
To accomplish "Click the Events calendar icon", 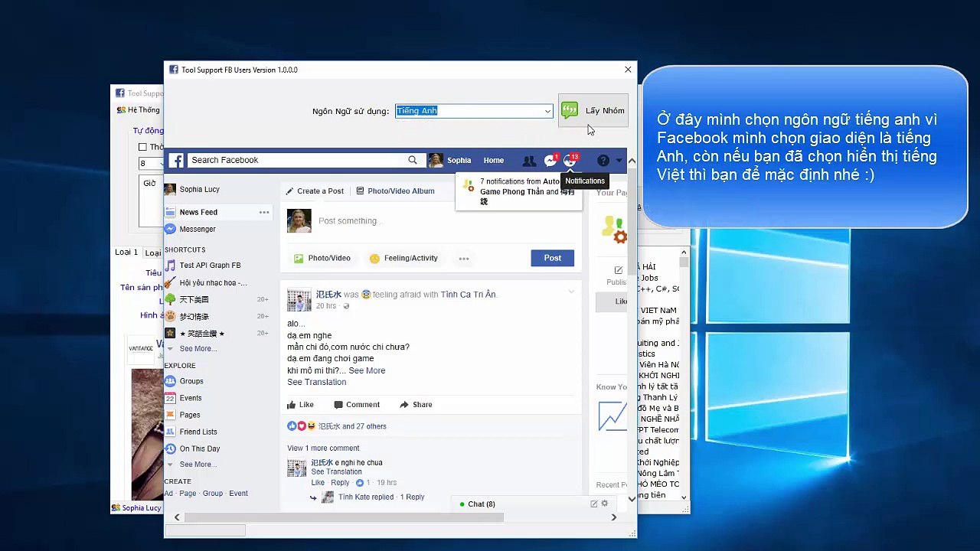I will click(170, 398).
